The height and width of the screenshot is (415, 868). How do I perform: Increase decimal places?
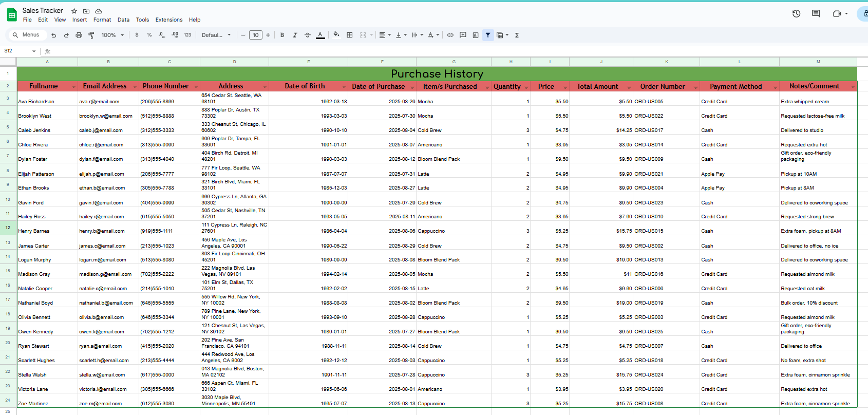pos(175,35)
